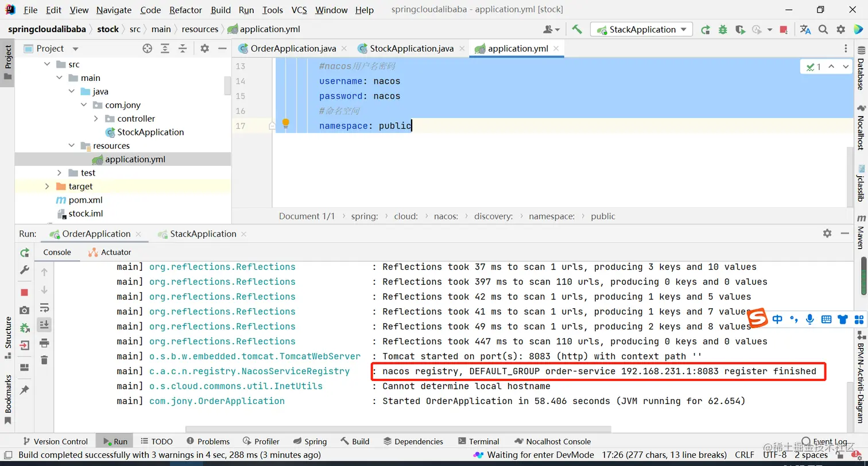Toggle pin tab in the Run panel

point(25,390)
